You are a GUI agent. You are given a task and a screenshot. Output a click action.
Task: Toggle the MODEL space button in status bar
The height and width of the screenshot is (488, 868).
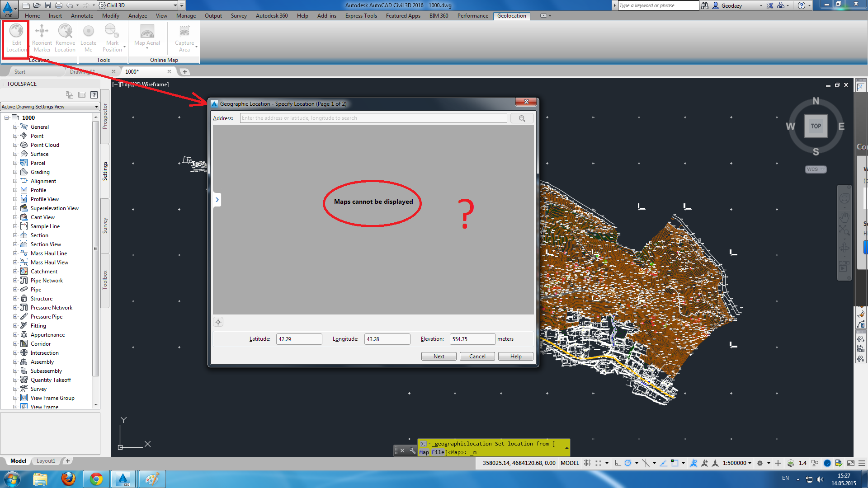pyautogui.click(x=570, y=463)
